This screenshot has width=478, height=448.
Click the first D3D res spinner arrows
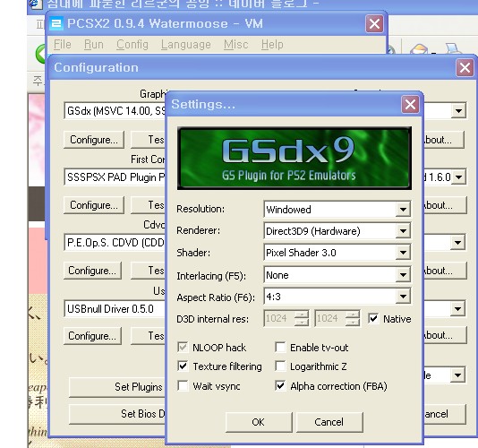tap(302, 318)
